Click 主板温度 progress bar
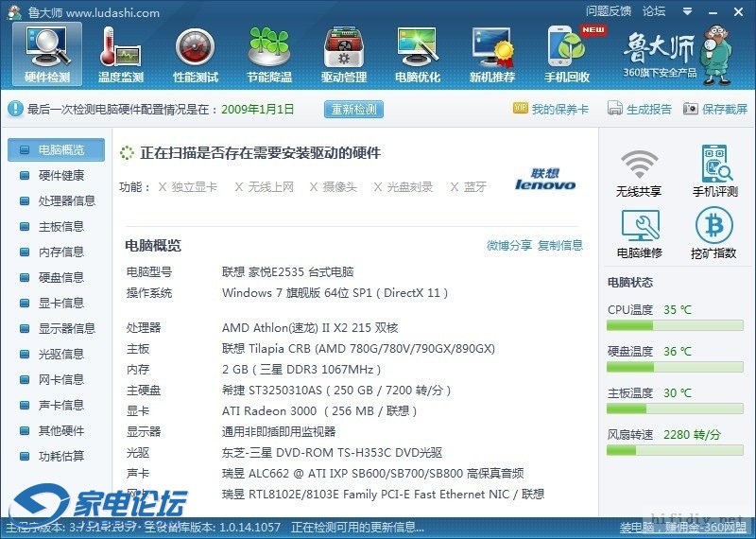 tap(675, 409)
